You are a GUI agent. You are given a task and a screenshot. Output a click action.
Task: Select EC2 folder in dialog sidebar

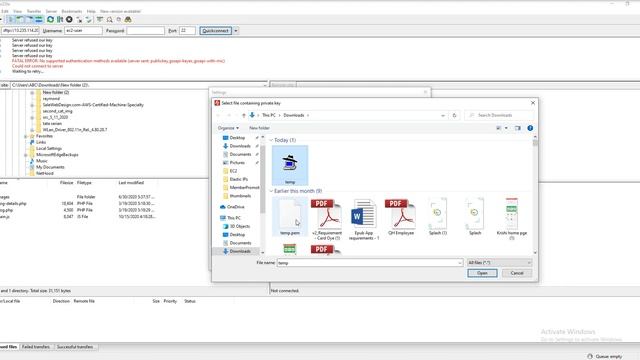[x=233, y=171]
